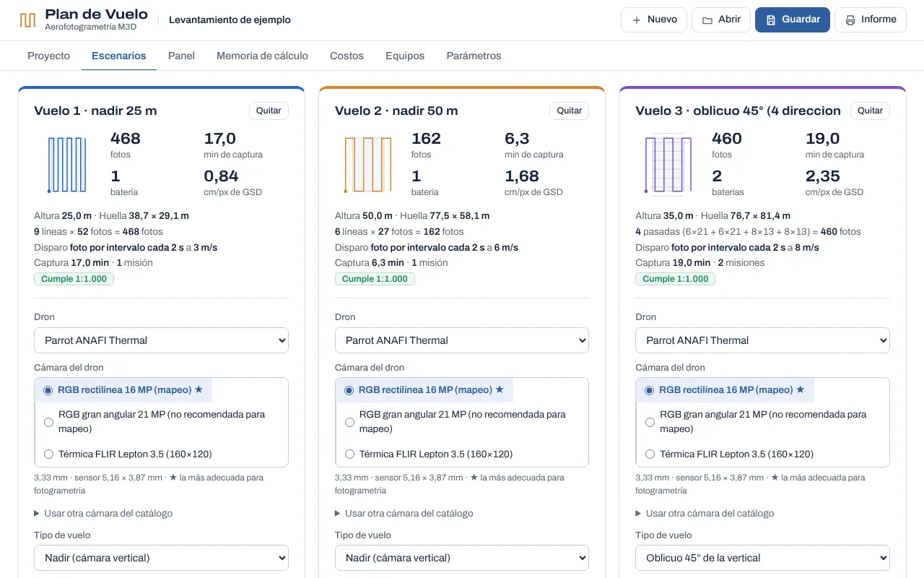Open Tipo de vuelo dropdown in Vuelo 1
This screenshot has width=924, height=578.
pyautogui.click(x=161, y=558)
